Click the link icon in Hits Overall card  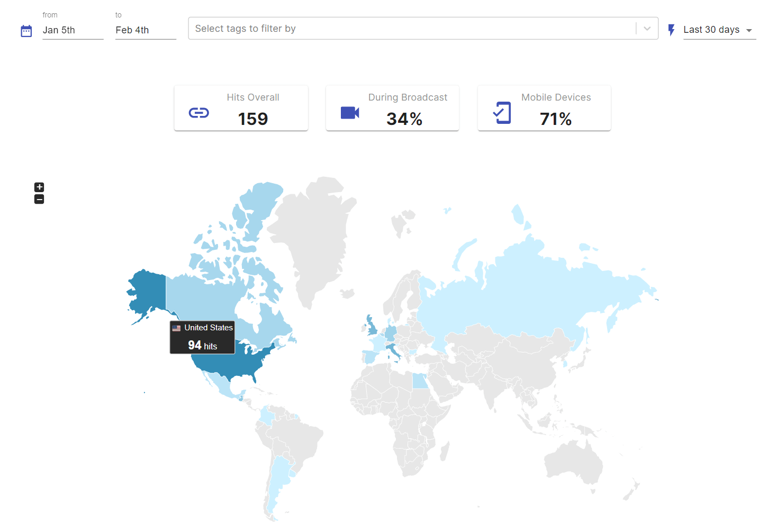pyautogui.click(x=199, y=113)
